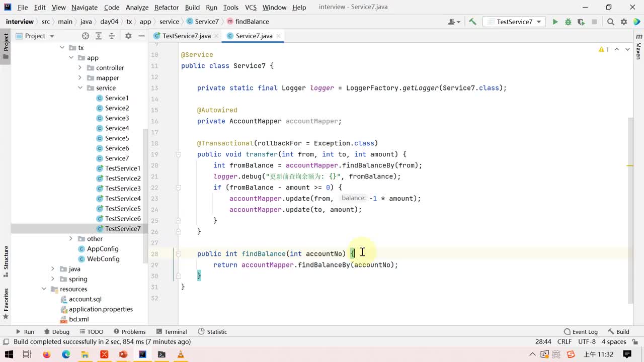This screenshot has width=644, height=362.
Task: Open the VCS menu
Action: tap(251, 7)
